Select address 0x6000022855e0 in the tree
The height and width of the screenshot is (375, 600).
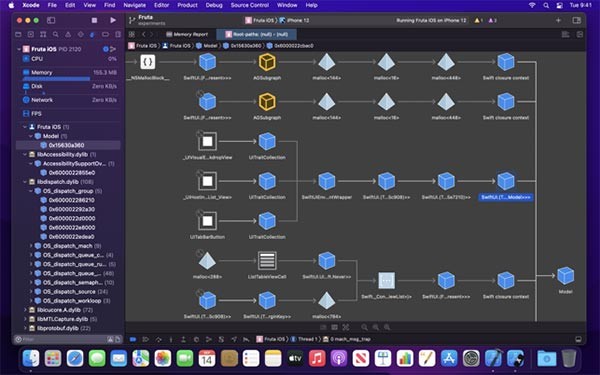pyautogui.click(x=72, y=173)
